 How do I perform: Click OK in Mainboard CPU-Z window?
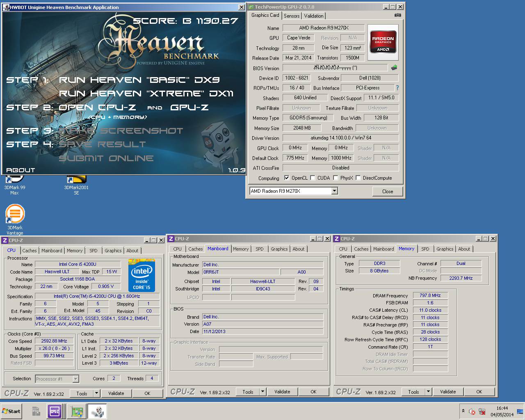(313, 391)
